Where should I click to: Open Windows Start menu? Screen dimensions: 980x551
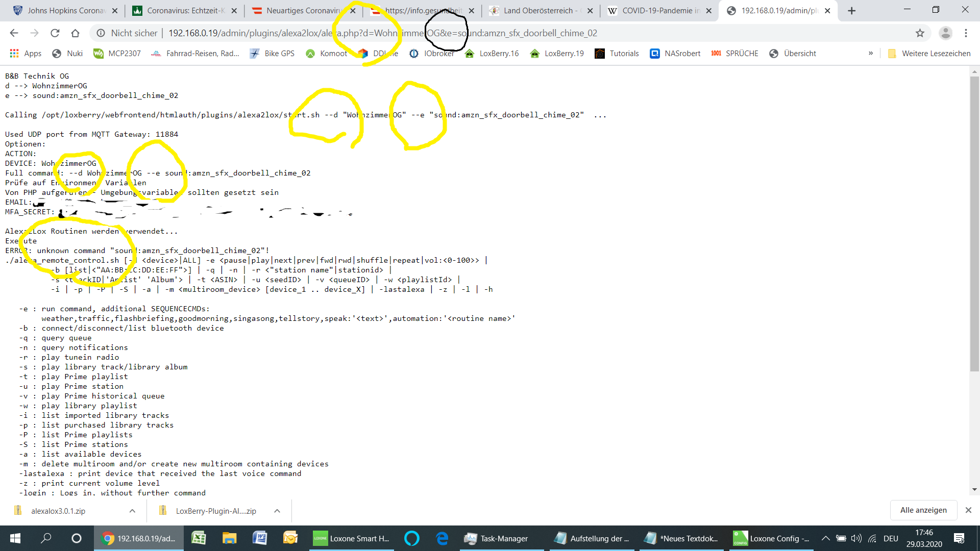point(15,538)
